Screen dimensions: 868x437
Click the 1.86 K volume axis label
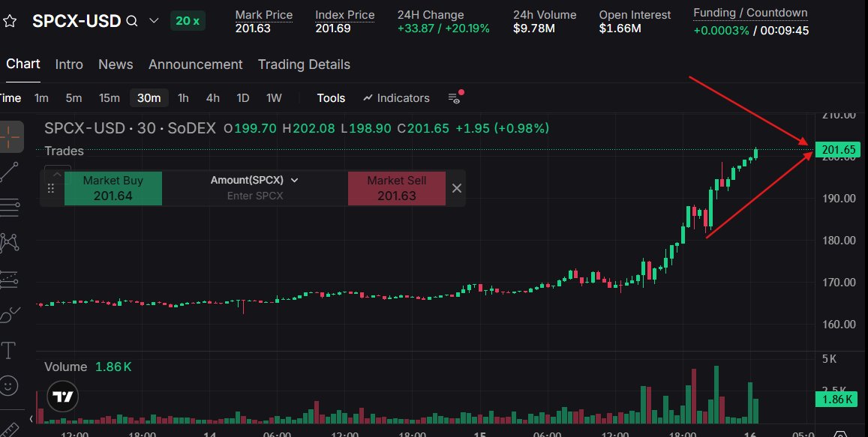[837, 399]
